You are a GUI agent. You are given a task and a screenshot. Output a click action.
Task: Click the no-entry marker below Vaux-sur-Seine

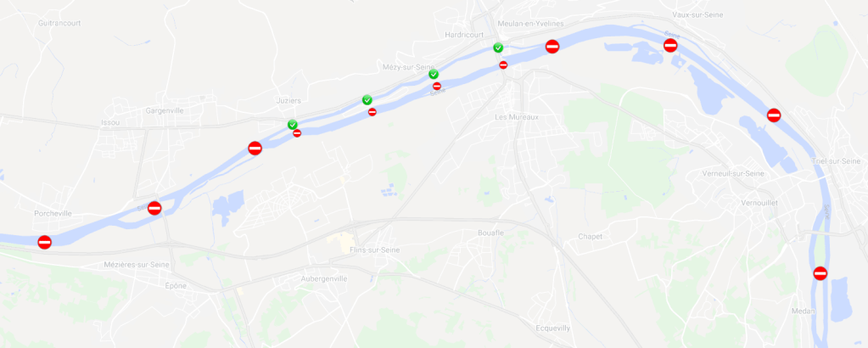point(670,45)
